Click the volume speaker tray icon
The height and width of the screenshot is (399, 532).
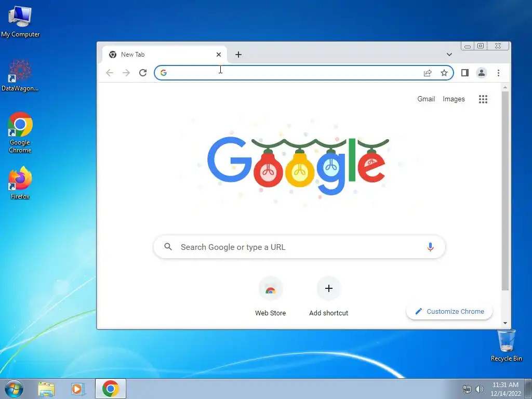point(479,389)
